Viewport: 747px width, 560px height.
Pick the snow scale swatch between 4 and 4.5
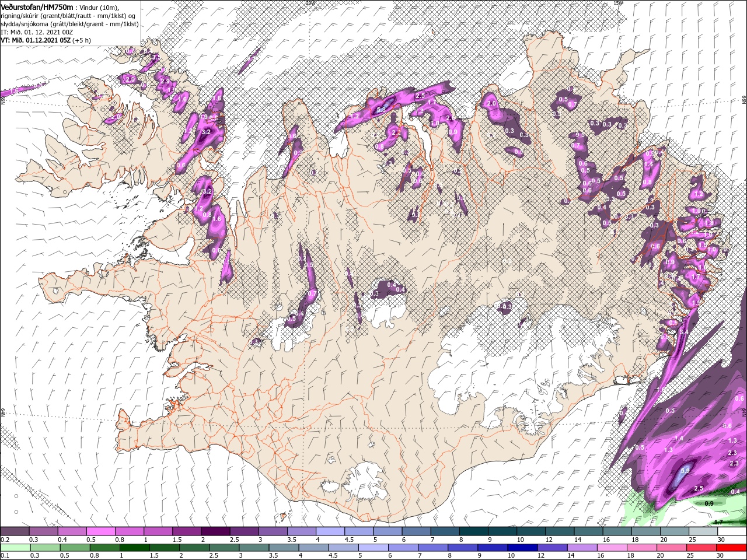330,531
